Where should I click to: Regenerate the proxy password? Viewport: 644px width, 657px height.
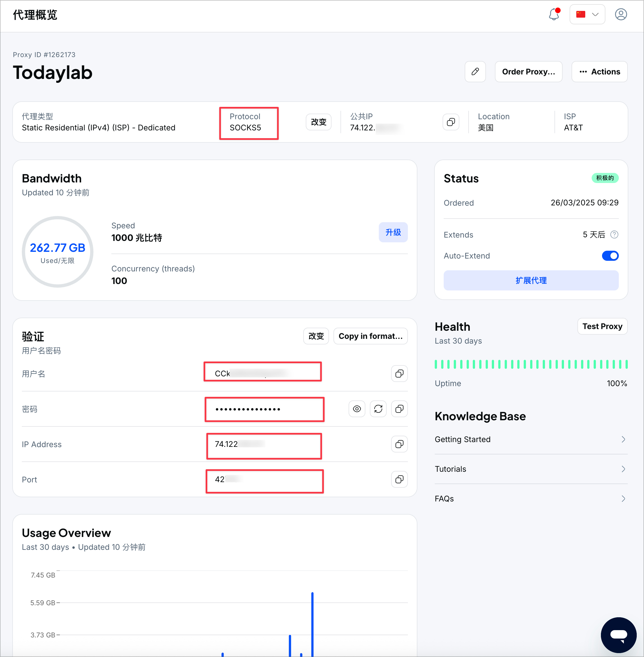[378, 409]
